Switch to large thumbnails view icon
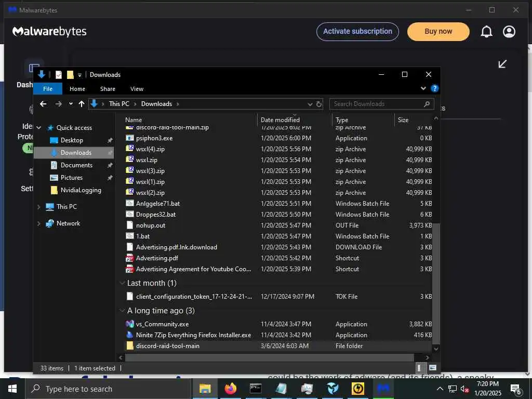The image size is (532, 399). [433, 368]
